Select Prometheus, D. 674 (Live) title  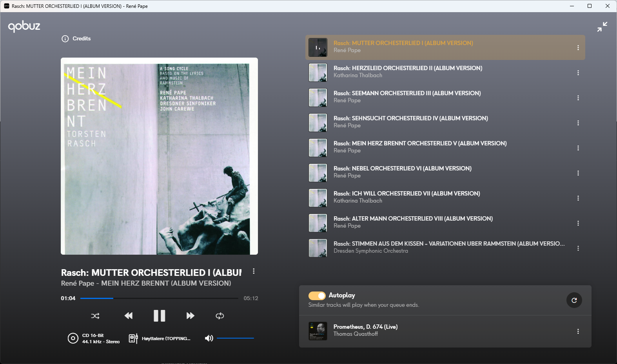pyautogui.click(x=366, y=327)
